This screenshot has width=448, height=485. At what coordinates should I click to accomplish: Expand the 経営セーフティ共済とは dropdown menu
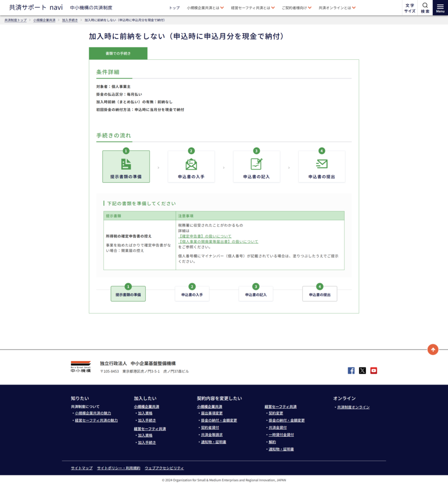[x=252, y=8]
